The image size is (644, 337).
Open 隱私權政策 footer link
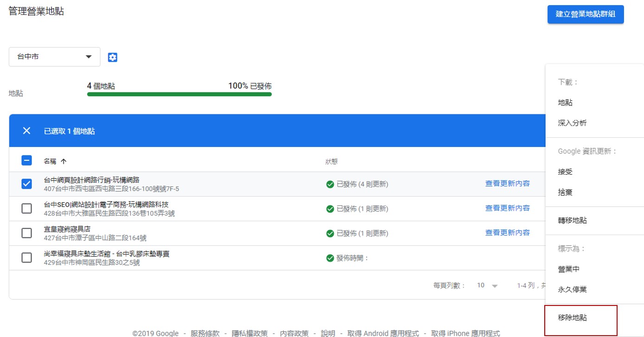coord(249,333)
